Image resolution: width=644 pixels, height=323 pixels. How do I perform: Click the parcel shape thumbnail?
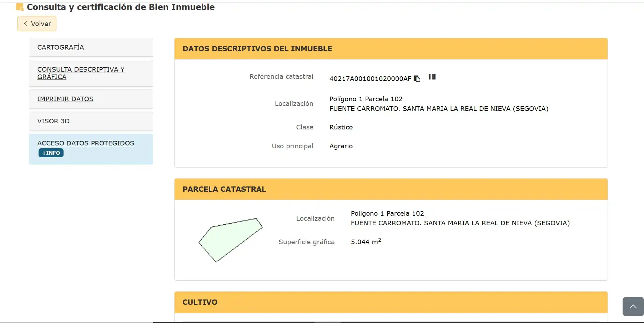(x=230, y=240)
